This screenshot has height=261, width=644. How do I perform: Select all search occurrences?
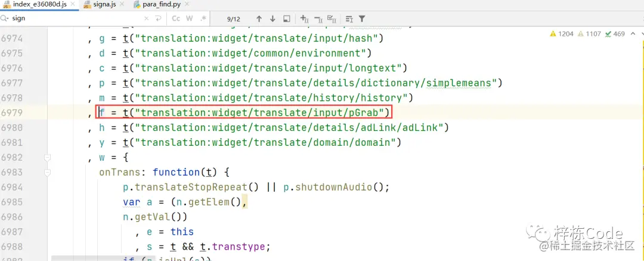click(x=332, y=19)
